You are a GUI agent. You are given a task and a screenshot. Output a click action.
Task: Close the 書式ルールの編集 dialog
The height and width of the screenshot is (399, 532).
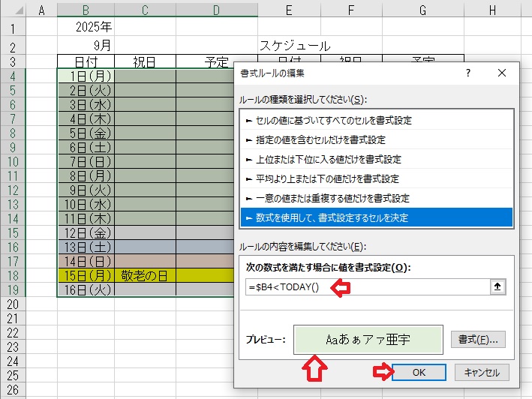(x=502, y=73)
